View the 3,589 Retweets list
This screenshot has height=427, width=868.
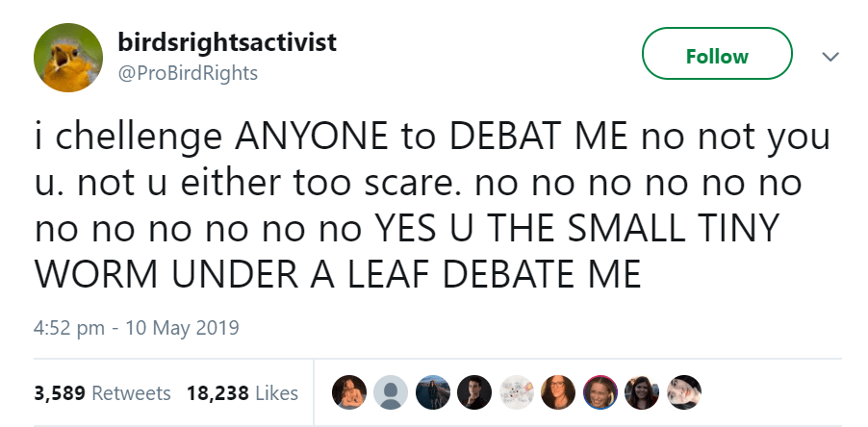pyautogui.click(x=101, y=392)
